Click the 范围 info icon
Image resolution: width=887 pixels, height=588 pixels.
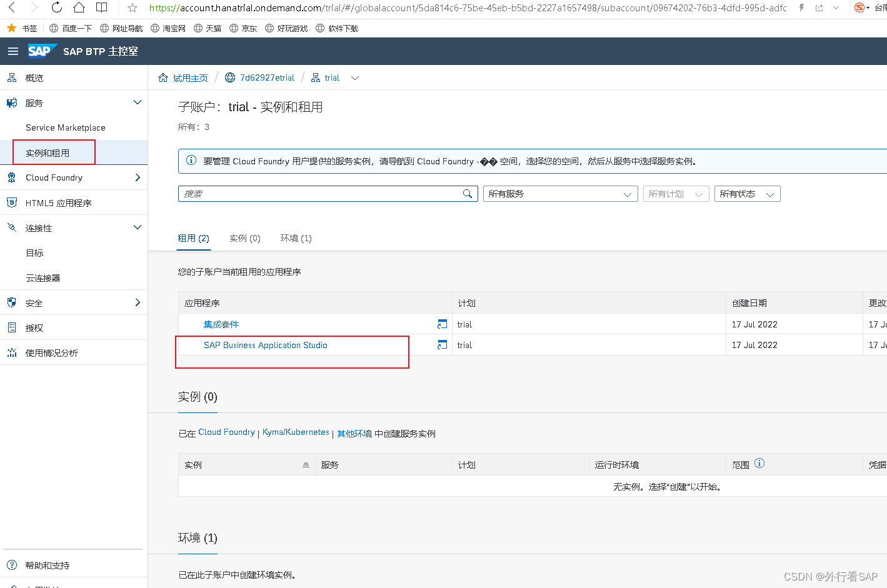759,464
